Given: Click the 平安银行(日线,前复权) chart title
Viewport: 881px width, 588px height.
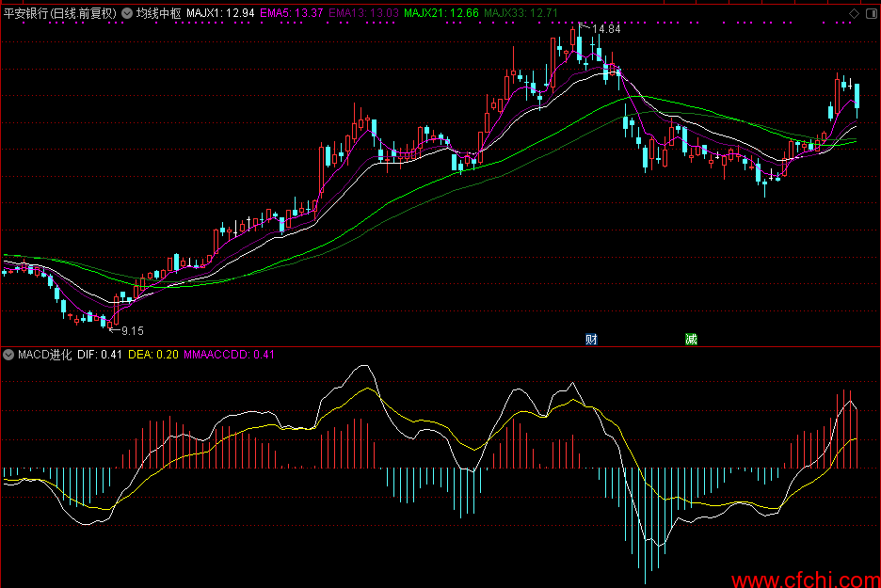Looking at the screenshot, I should point(59,13).
